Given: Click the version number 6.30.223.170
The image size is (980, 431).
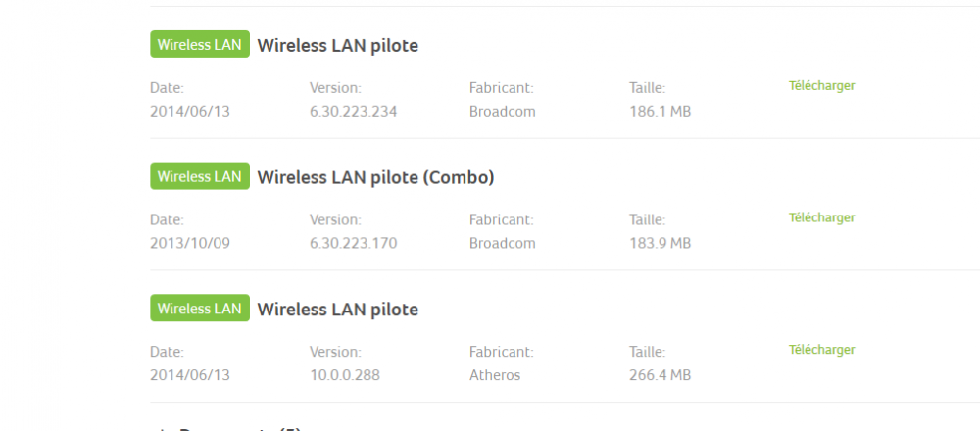Looking at the screenshot, I should pos(353,243).
